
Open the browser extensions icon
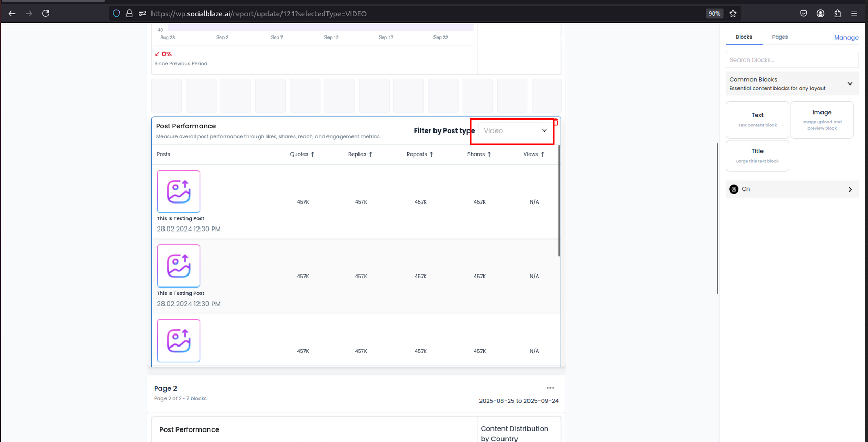point(837,14)
